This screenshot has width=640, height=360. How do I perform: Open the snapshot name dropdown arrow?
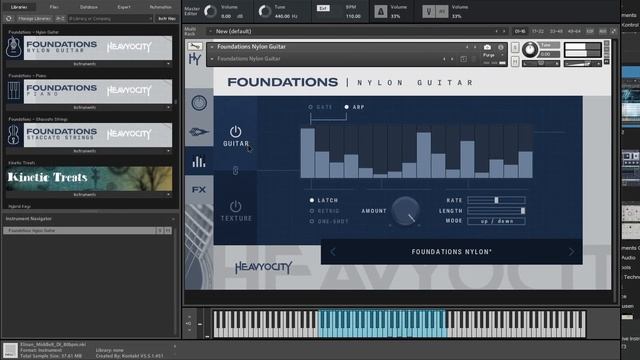(x=212, y=59)
